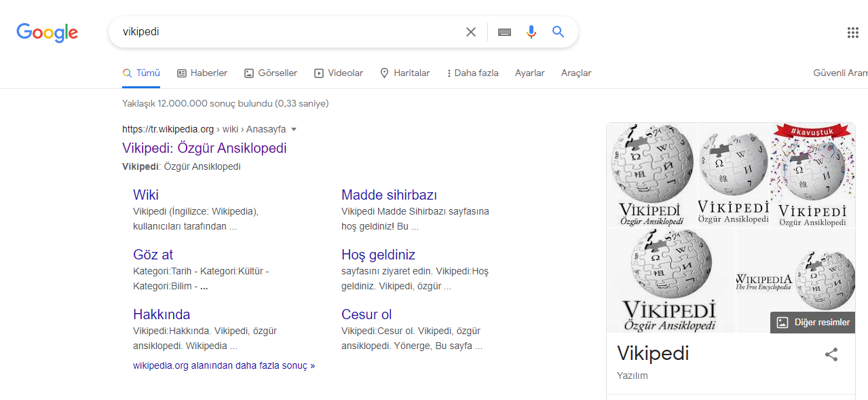
Task: Click 'wikipedia.org alanından daha fazla sonuç »'
Action: pos(224,365)
